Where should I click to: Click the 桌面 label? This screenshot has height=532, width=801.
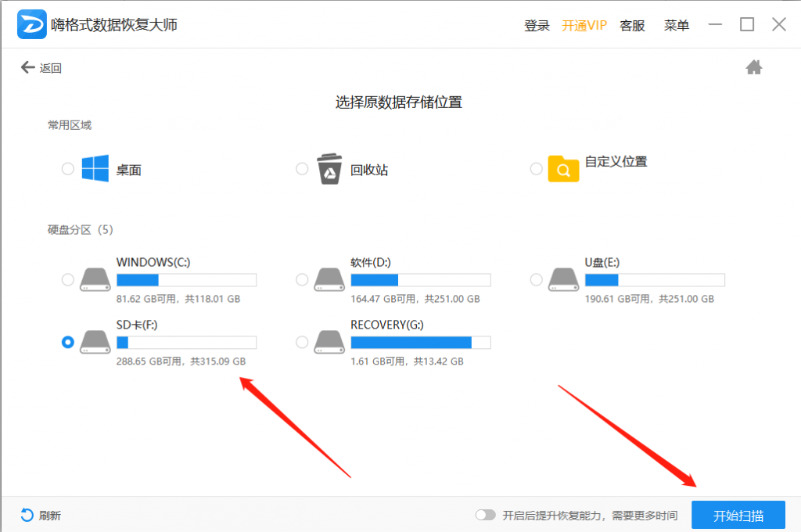[128, 171]
